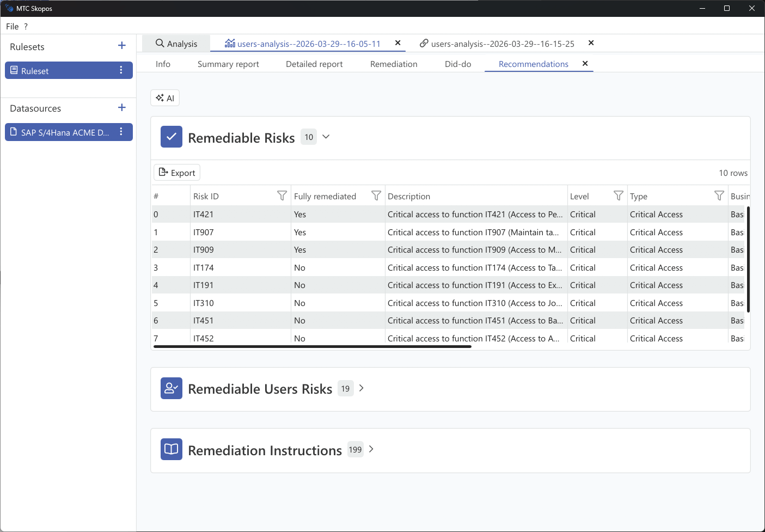This screenshot has height=532, width=765.
Task: Open the Ruleset three-dot options menu
Action: 121,70
